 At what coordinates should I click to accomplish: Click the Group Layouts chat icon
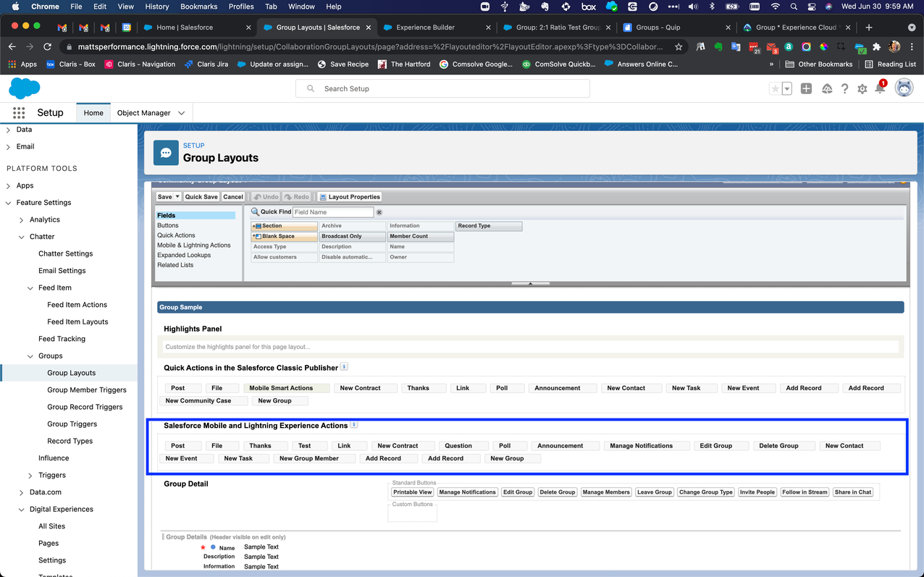tap(166, 153)
